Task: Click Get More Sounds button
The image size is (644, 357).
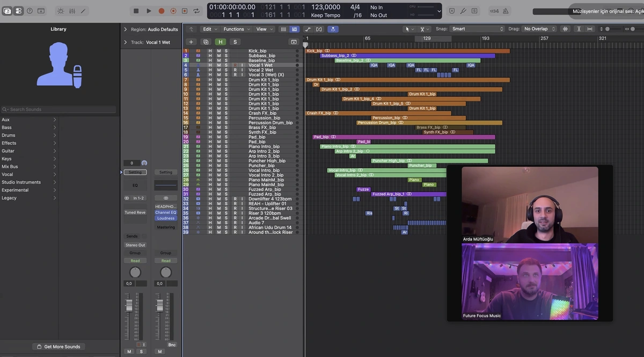Action: (58, 347)
